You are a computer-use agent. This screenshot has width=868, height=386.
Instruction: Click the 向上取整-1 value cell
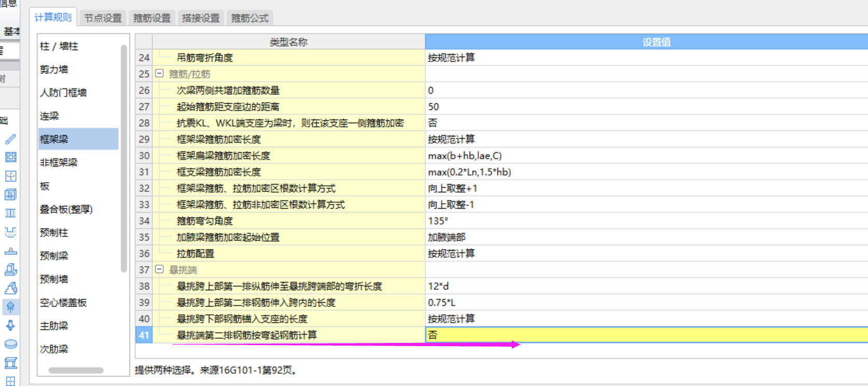point(647,205)
